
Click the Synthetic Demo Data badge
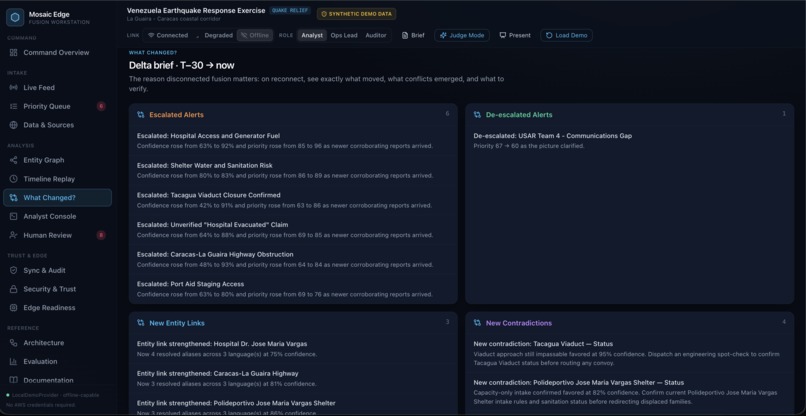tap(356, 14)
